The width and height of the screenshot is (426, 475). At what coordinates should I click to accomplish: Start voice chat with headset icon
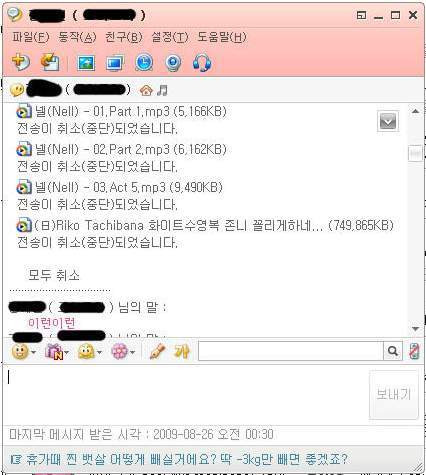click(x=202, y=62)
